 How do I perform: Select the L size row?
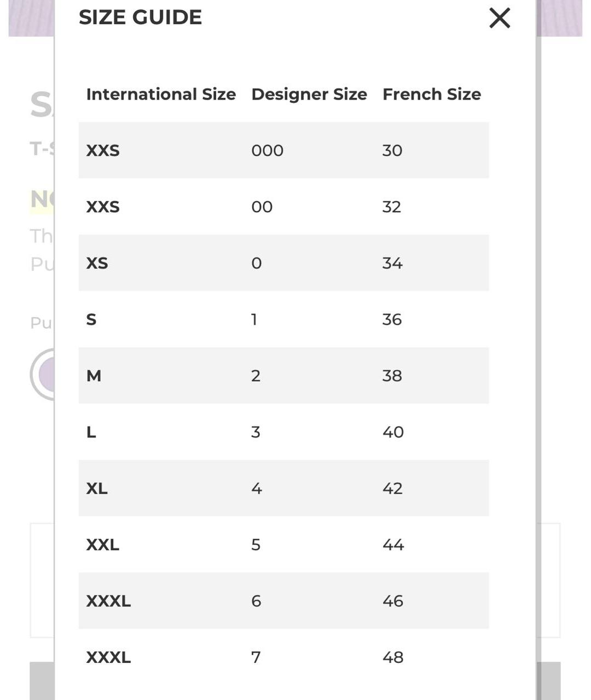coord(283,431)
